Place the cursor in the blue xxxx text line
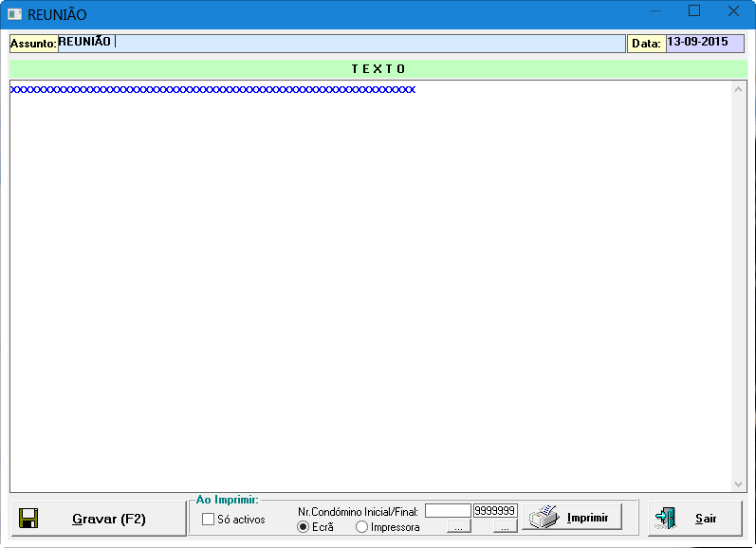The image size is (756, 548). [x=212, y=89]
